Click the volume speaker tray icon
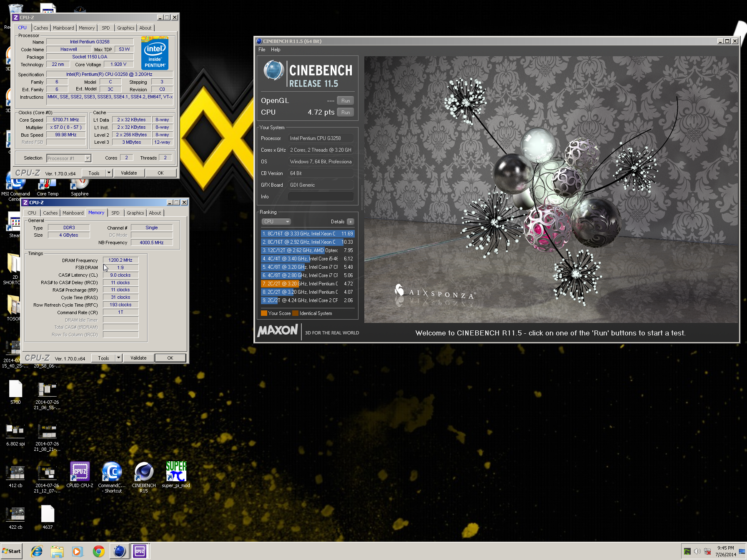Screen dimensions: 747x560 pyautogui.click(x=697, y=551)
